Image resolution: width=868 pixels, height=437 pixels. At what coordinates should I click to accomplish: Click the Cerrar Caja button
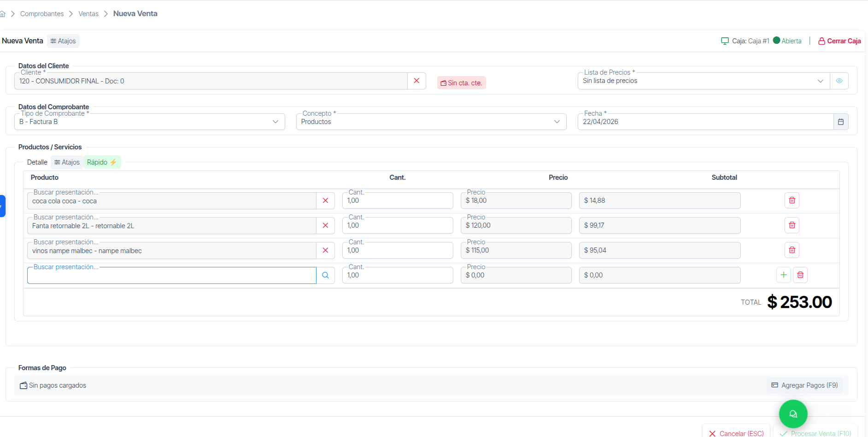coord(839,41)
